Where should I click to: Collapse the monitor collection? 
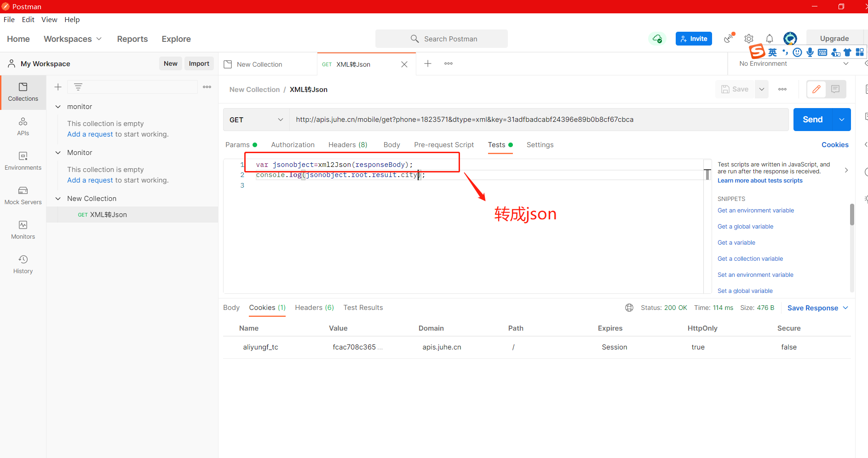point(58,107)
